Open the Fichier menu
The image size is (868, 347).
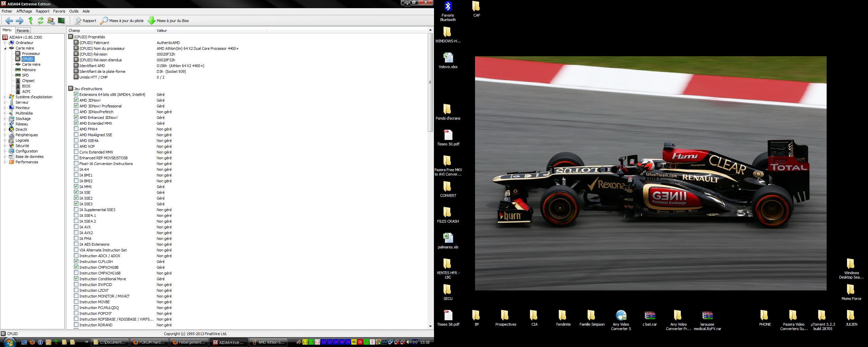pos(7,11)
